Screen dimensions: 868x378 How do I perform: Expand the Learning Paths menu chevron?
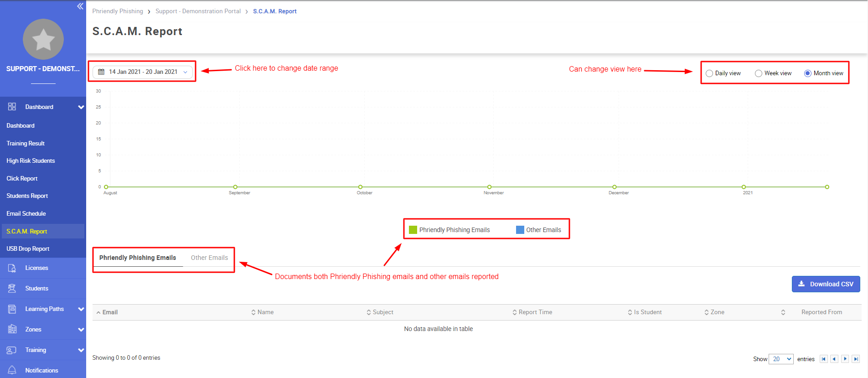81,309
